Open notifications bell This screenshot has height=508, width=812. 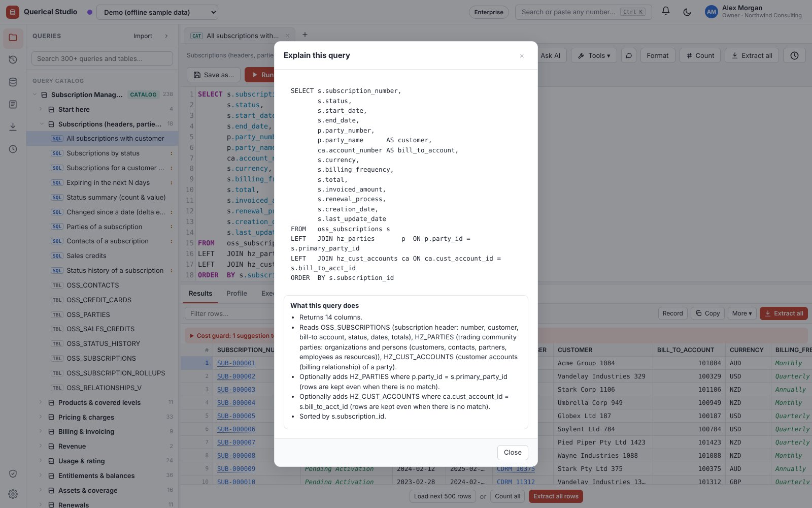pos(666,12)
